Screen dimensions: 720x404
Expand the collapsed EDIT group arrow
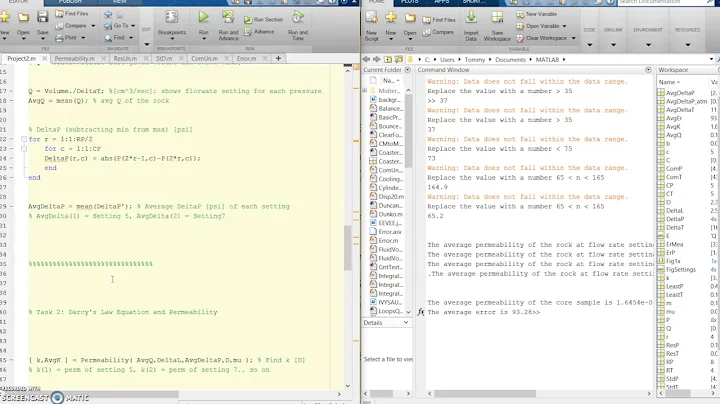(x=146, y=45)
